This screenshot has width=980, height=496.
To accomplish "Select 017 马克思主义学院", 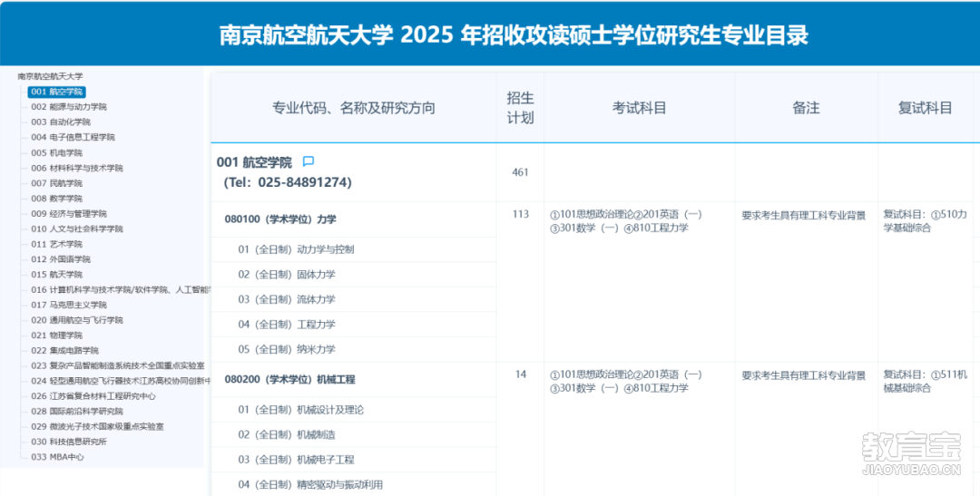I will (69, 305).
